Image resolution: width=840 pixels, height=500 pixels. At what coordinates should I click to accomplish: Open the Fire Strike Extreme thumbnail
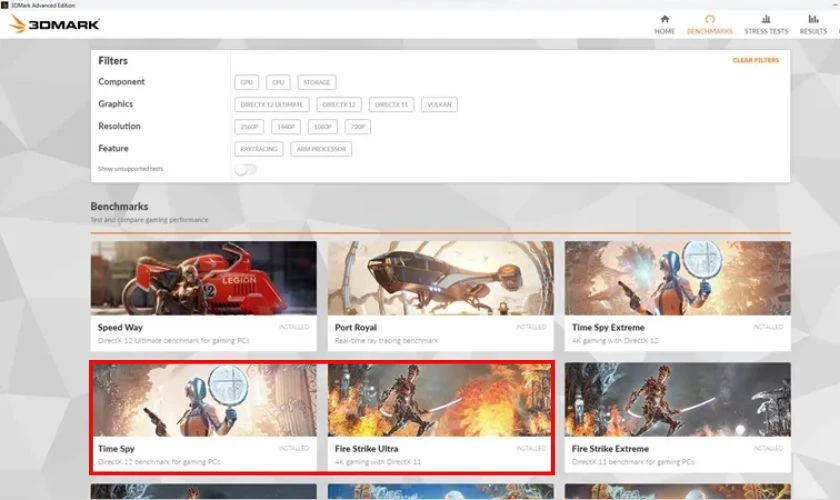point(677,400)
